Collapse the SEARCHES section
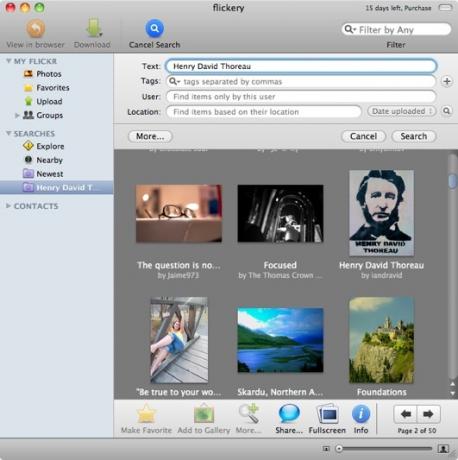458x460 pixels. point(8,133)
